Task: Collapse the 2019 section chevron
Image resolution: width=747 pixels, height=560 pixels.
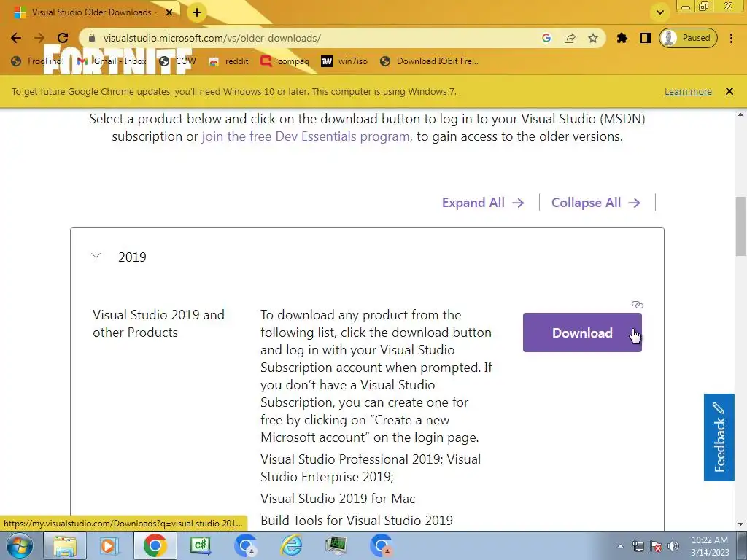Action: pos(96,256)
